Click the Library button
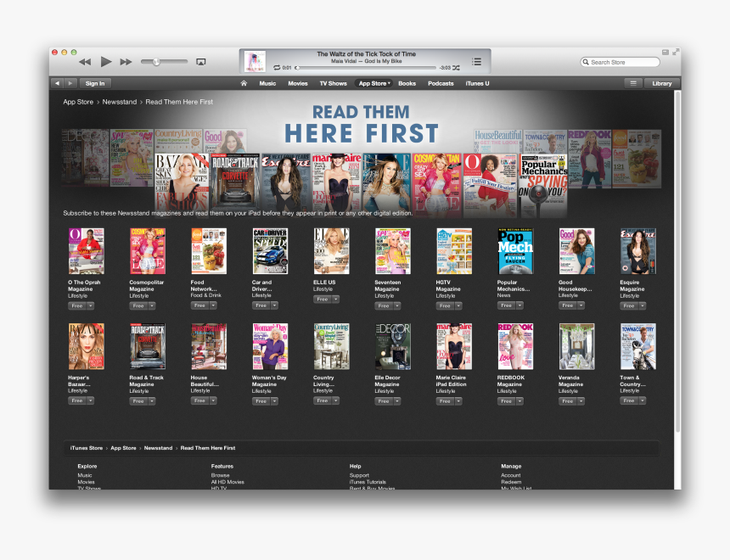730x560 pixels. (662, 83)
